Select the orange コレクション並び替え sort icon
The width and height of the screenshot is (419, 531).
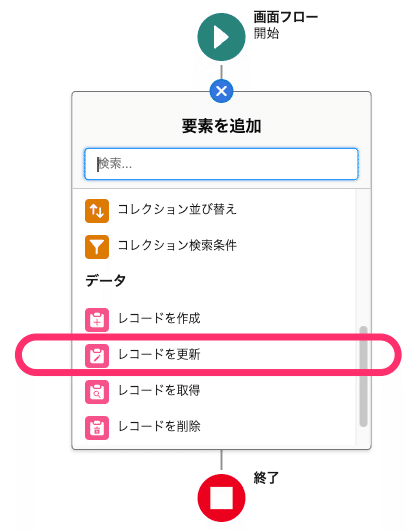pyautogui.click(x=97, y=211)
